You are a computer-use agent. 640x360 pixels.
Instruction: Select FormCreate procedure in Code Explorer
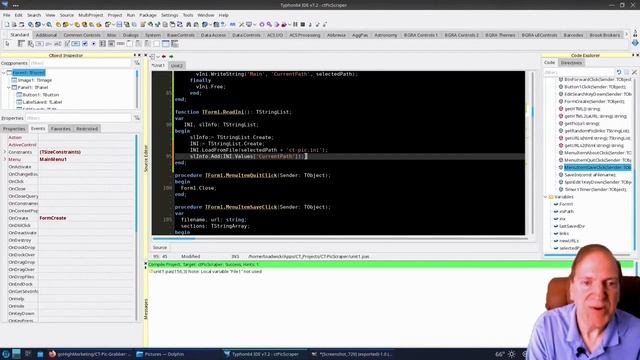[x=594, y=101]
